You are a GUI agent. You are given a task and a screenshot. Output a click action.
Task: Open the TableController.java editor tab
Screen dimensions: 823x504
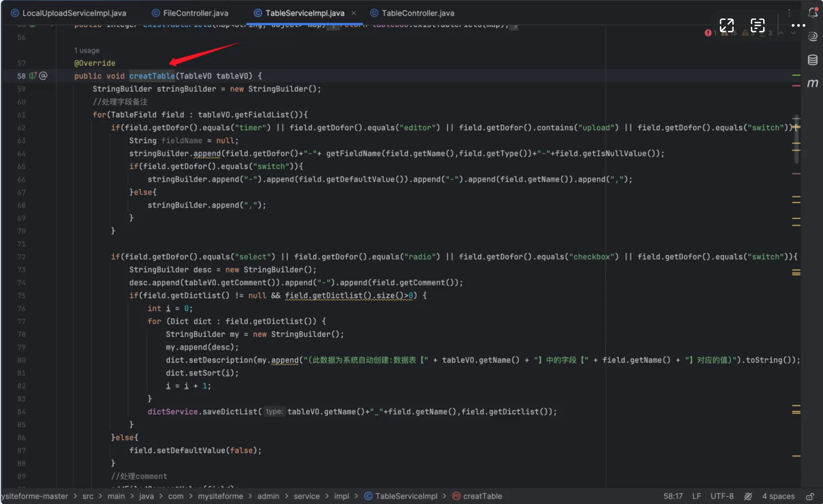point(412,13)
